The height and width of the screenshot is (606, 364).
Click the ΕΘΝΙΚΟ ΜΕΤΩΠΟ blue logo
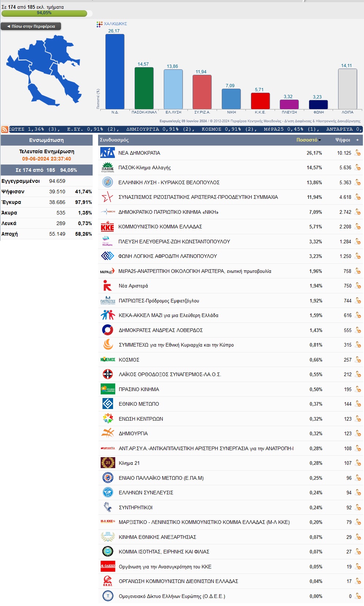pyautogui.click(x=108, y=404)
